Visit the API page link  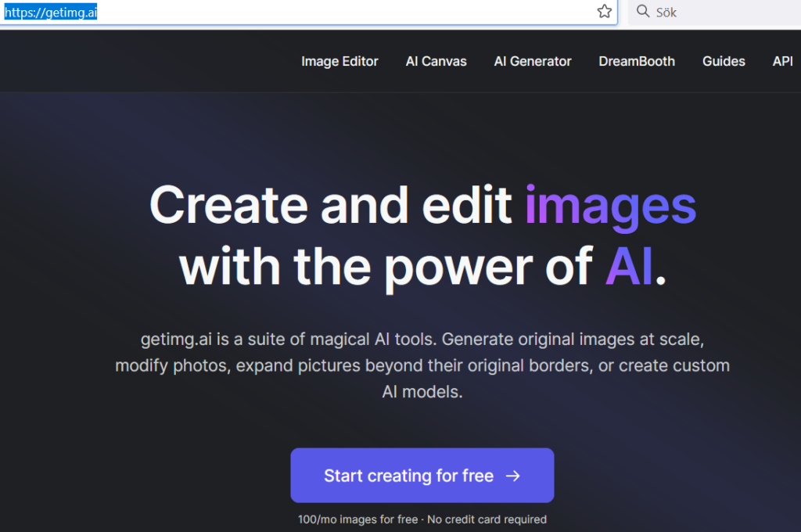click(782, 61)
